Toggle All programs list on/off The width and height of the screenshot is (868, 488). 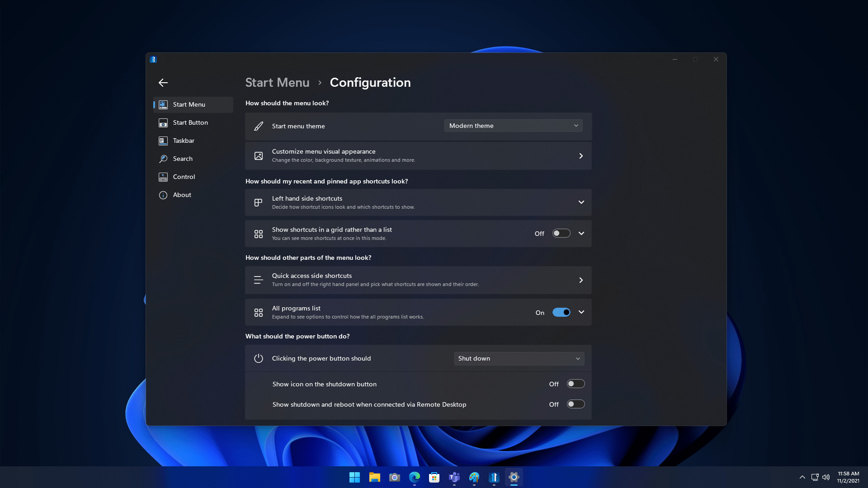click(561, 312)
